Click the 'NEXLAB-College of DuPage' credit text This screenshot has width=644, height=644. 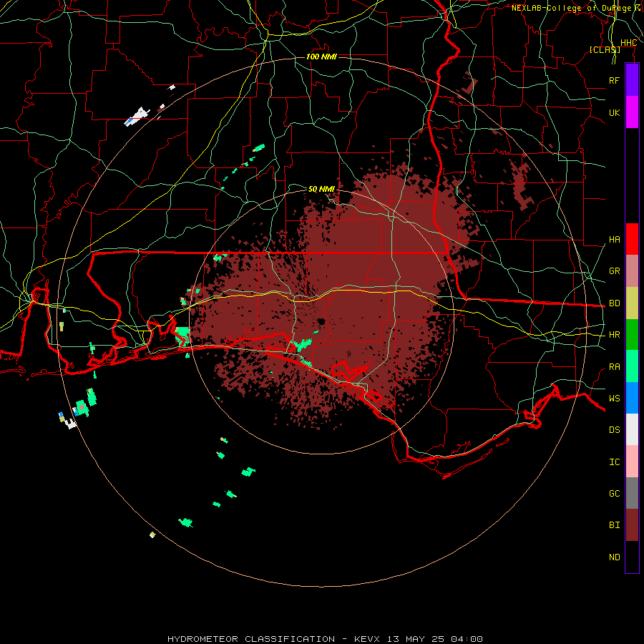[x=572, y=8]
